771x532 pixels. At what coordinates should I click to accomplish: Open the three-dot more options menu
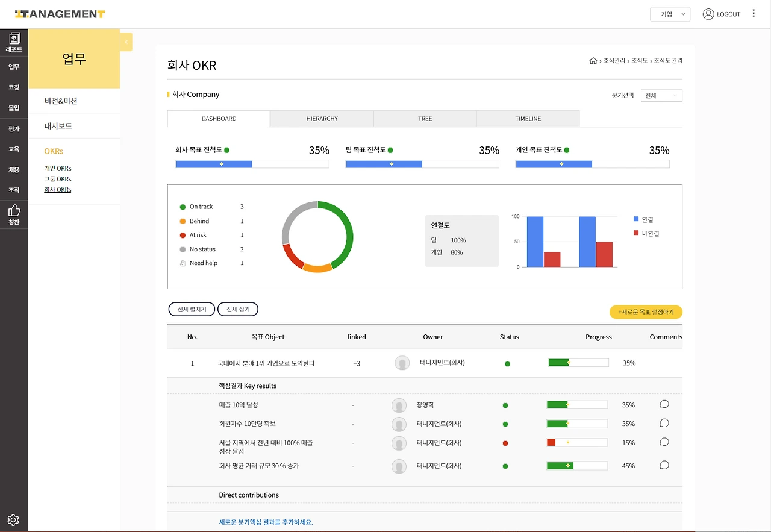pyautogui.click(x=754, y=13)
